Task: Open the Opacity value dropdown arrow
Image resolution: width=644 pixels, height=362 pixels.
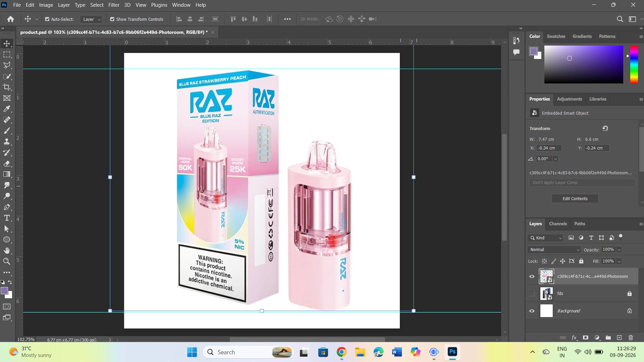Action: (619, 250)
